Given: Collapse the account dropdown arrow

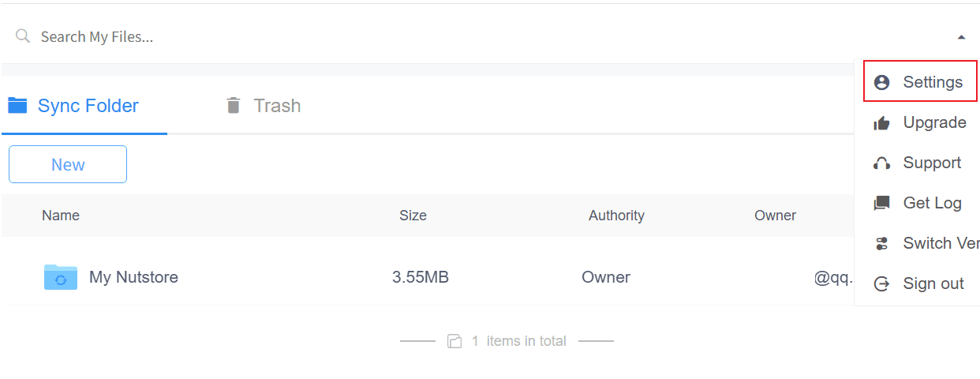Looking at the screenshot, I should point(961,37).
